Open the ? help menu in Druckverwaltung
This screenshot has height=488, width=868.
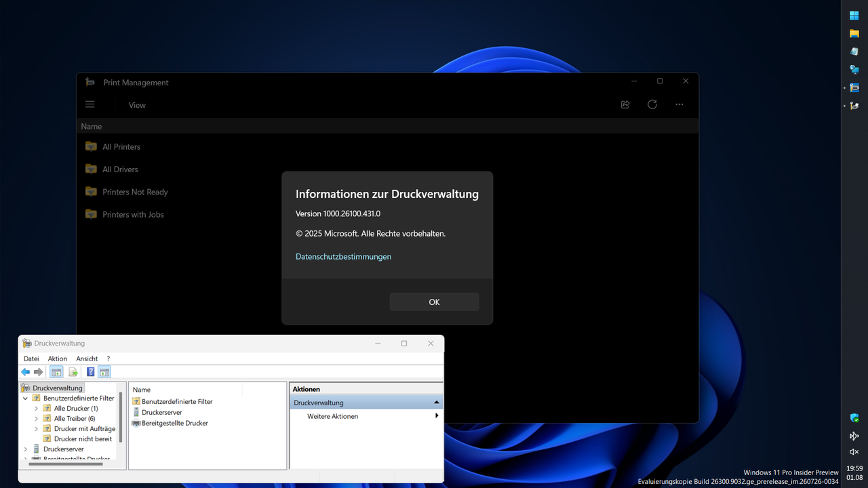coord(108,359)
